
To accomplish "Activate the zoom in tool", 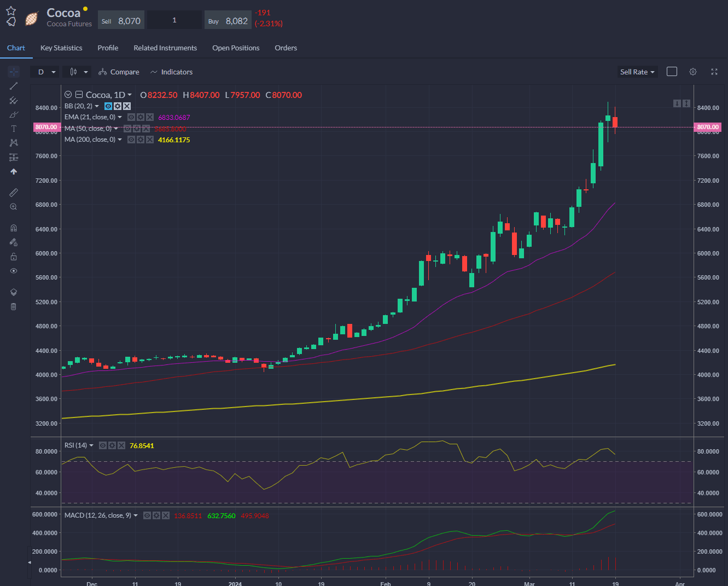I will pyautogui.click(x=14, y=207).
